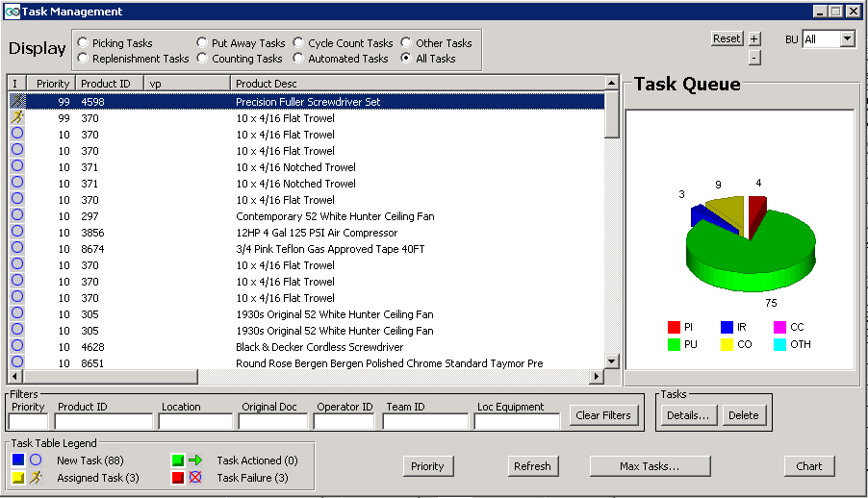The image size is (868, 498).
Task: Click the Product ID filter input field
Action: click(104, 421)
